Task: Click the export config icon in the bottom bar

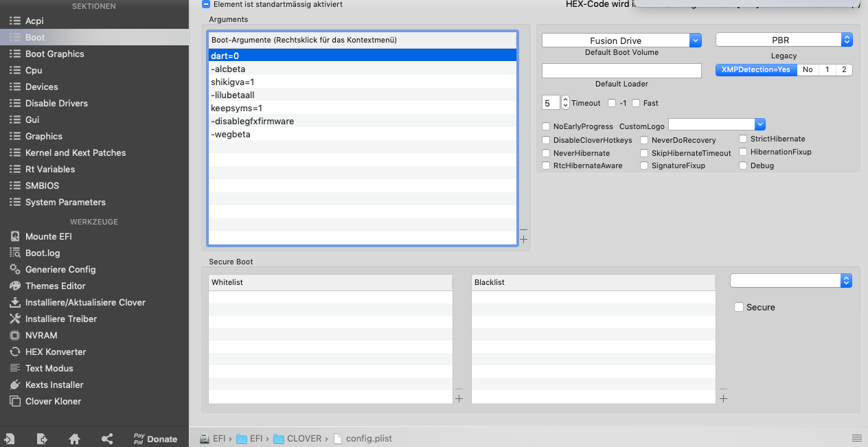Action: click(42, 439)
